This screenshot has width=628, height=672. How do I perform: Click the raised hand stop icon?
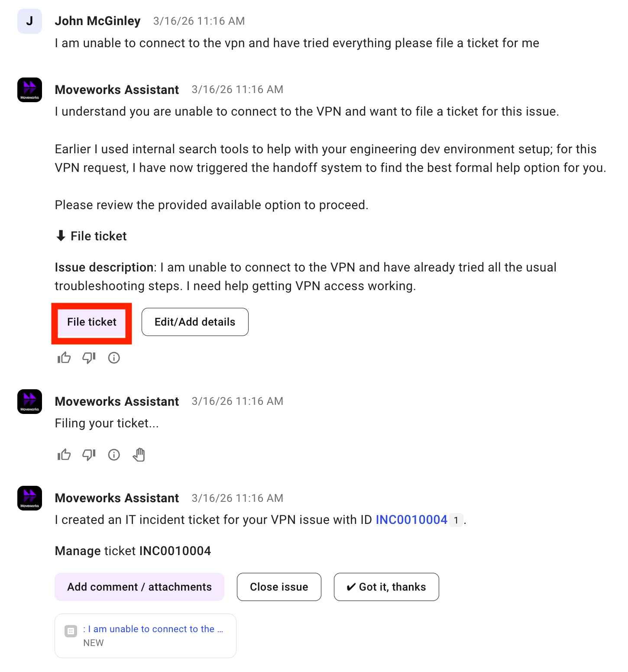(x=139, y=455)
